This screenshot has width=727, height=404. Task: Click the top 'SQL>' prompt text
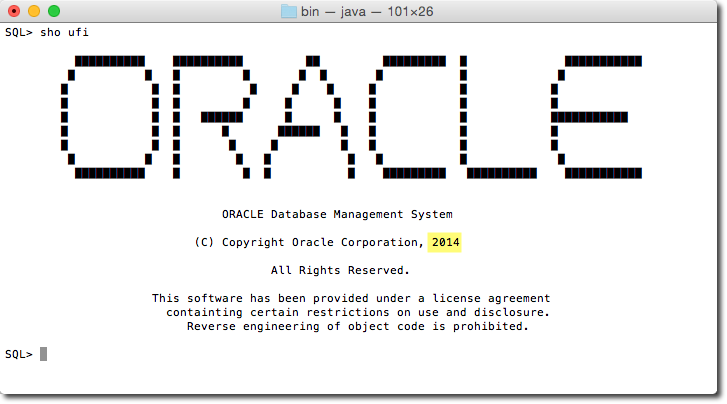coord(19,32)
